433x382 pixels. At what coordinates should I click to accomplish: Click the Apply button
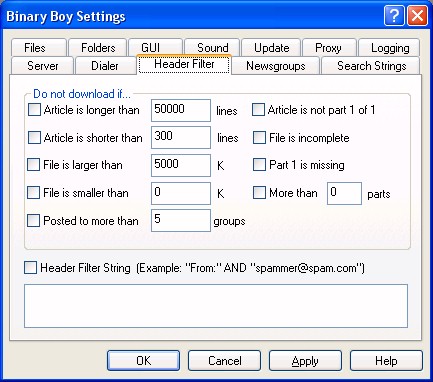pos(305,361)
